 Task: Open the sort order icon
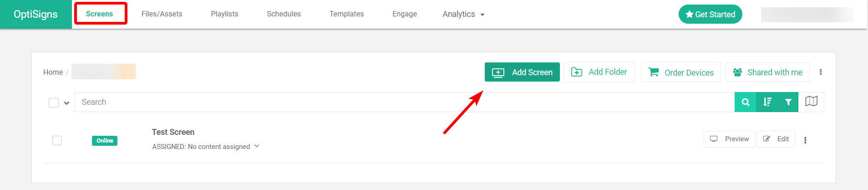tap(767, 102)
